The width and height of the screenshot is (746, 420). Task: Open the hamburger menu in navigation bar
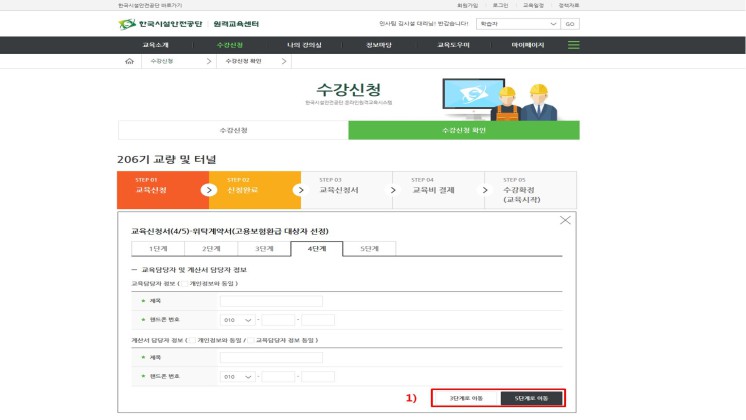573,45
